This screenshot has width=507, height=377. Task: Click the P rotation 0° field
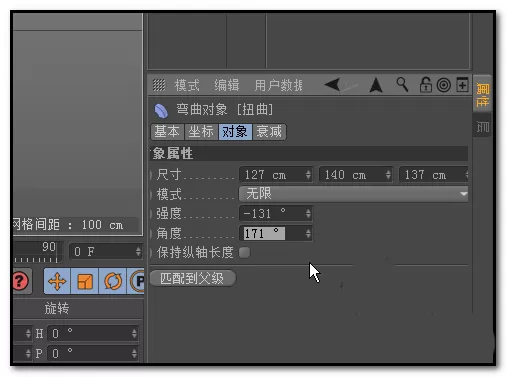click(x=93, y=353)
